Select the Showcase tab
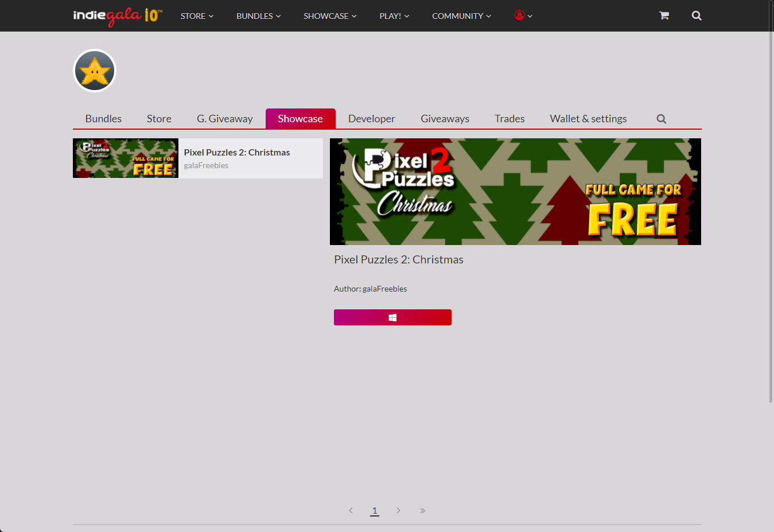The height and width of the screenshot is (532, 774). pos(300,119)
